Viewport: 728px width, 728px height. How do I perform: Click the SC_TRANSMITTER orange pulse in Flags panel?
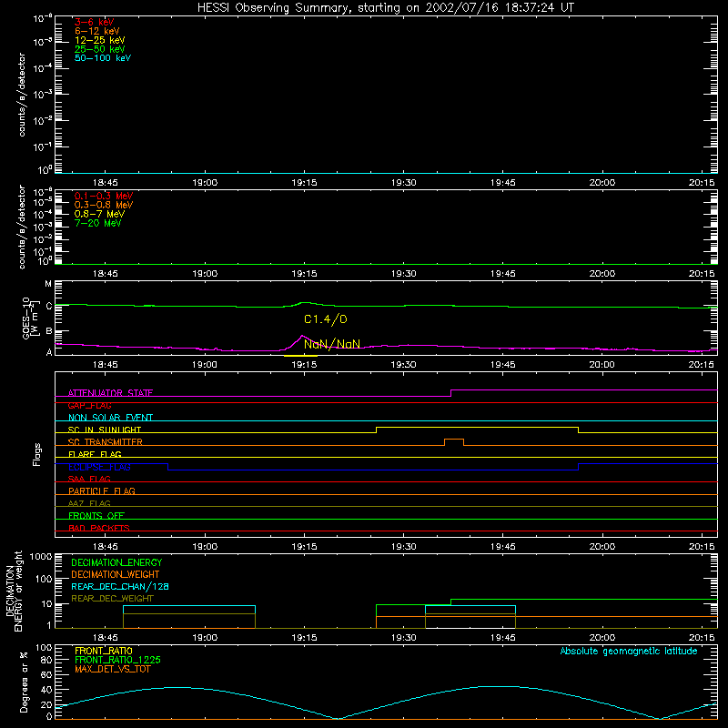pos(454,441)
